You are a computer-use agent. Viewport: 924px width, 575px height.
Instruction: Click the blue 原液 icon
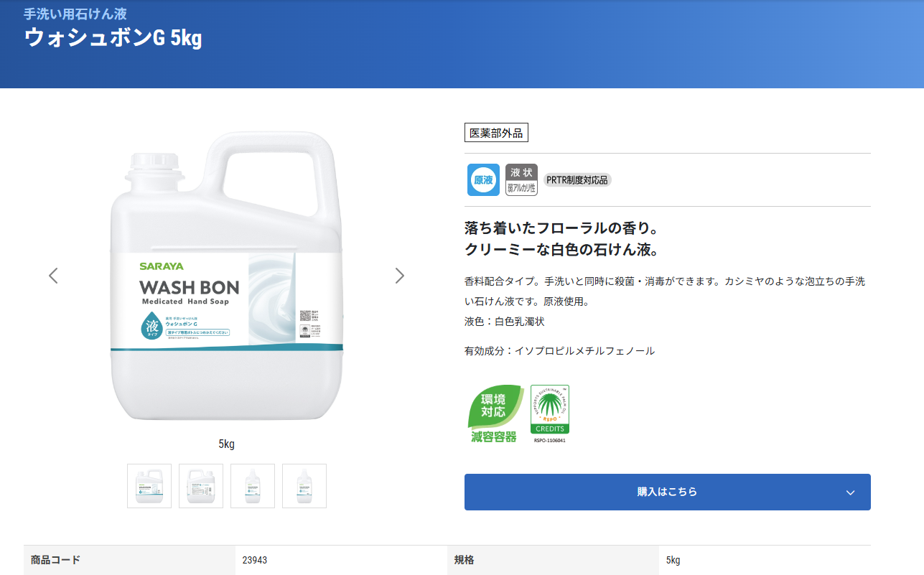pyautogui.click(x=483, y=180)
